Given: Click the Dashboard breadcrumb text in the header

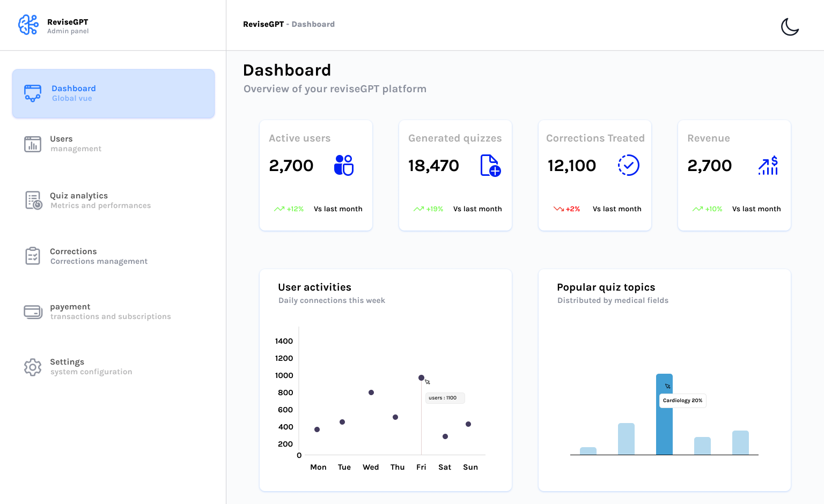Looking at the screenshot, I should coord(313,24).
